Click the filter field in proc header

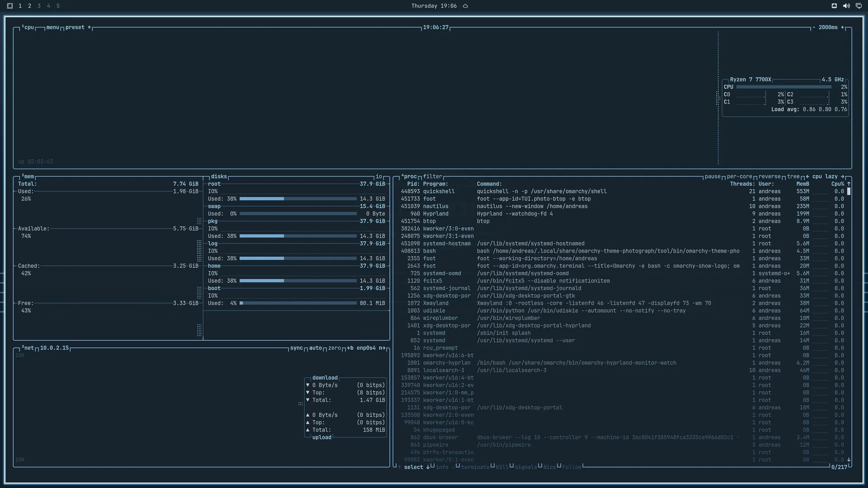(x=433, y=177)
